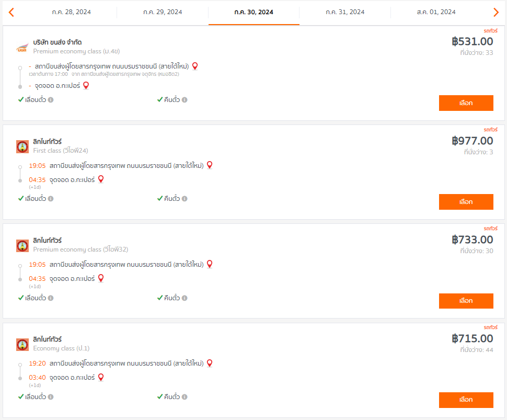Viewport: 507px width, 420px height.
Task: Click info icon next to คืนตั๋ว, ฿715 trip
Action: (185, 396)
